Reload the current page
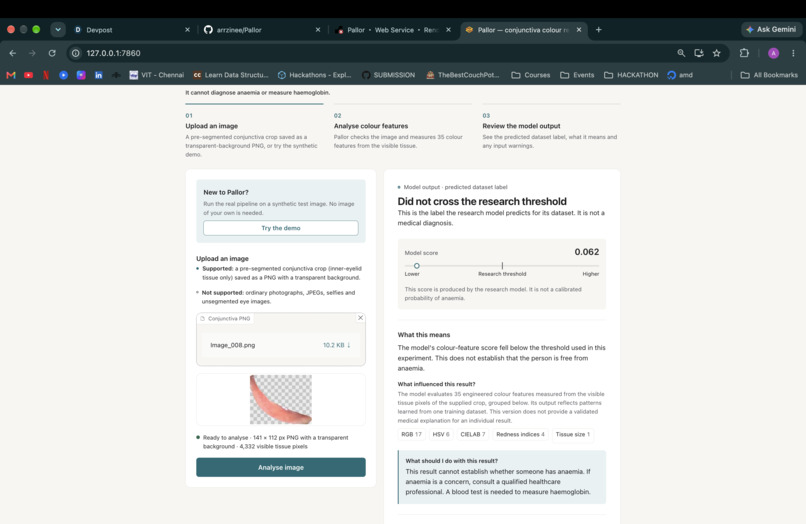Screen dimensions: 806x524 point(52,53)
